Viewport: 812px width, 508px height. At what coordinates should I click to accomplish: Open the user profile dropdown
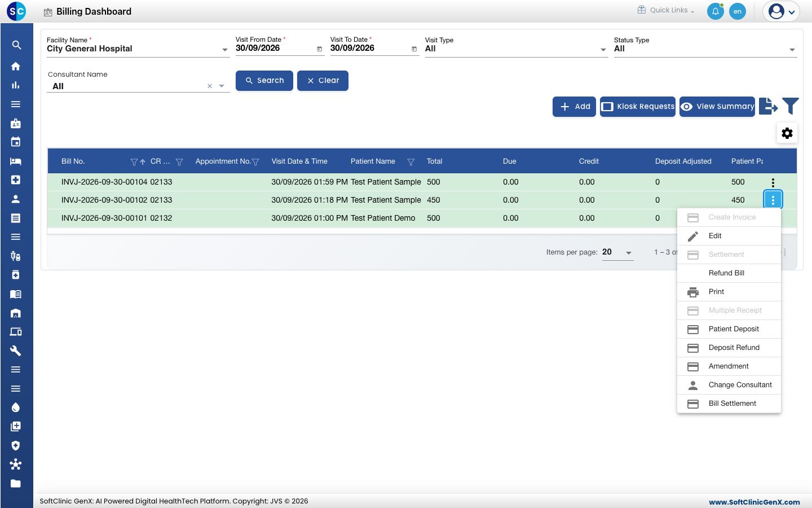(x=782, y=11)
